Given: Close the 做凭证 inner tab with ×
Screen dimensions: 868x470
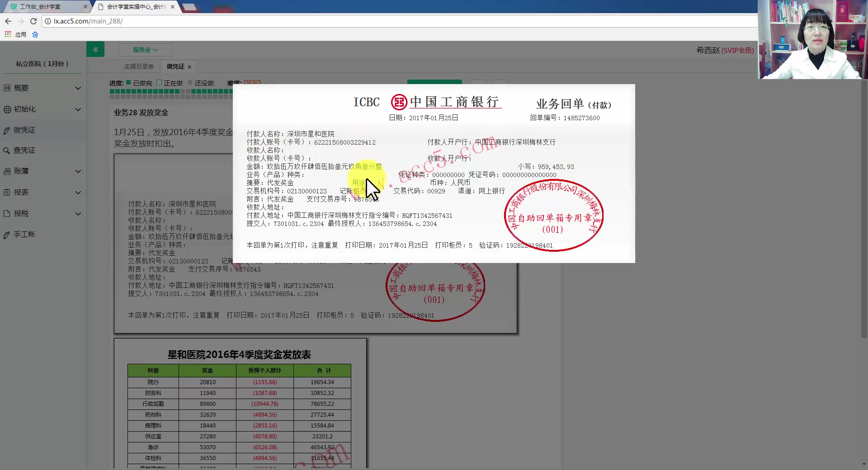Looking at the screenshot, I should pyautogui.click(x=189, y=67).
